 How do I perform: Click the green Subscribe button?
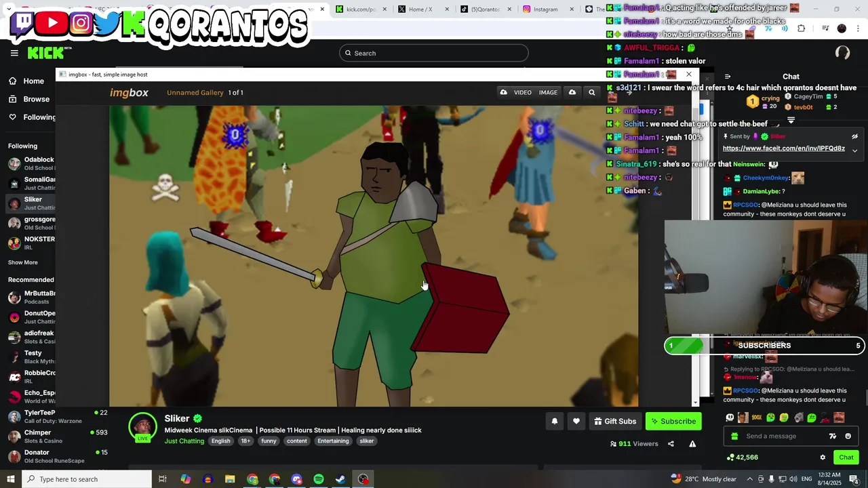(x=673, y=422)
